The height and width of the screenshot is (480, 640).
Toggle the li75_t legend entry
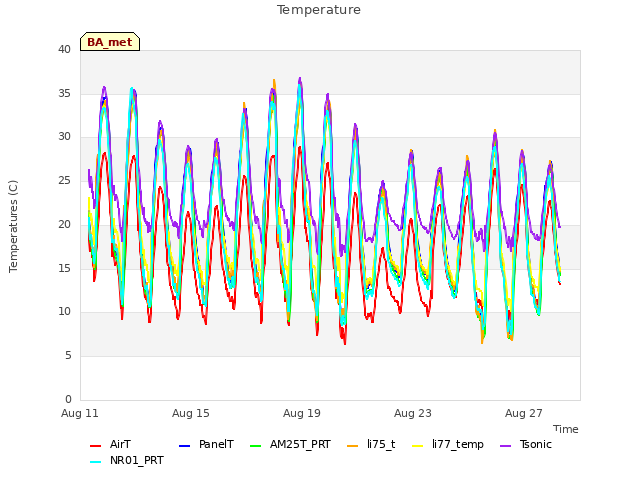371,444
